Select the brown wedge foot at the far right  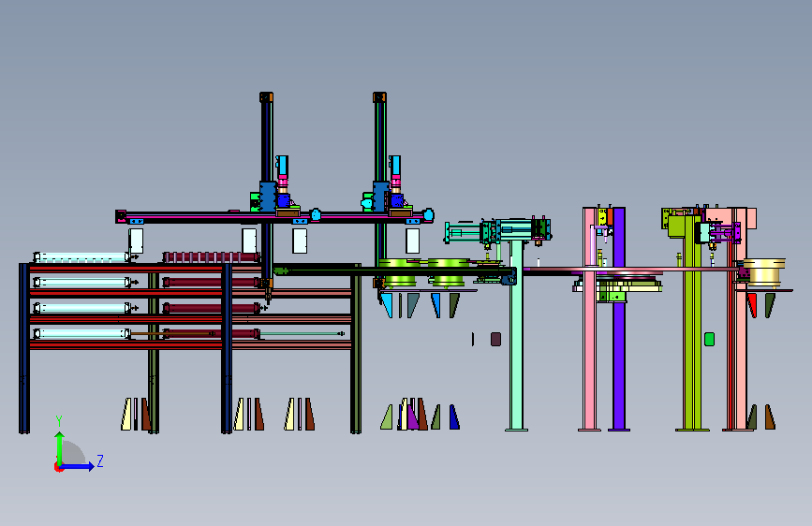coord(770,417)
